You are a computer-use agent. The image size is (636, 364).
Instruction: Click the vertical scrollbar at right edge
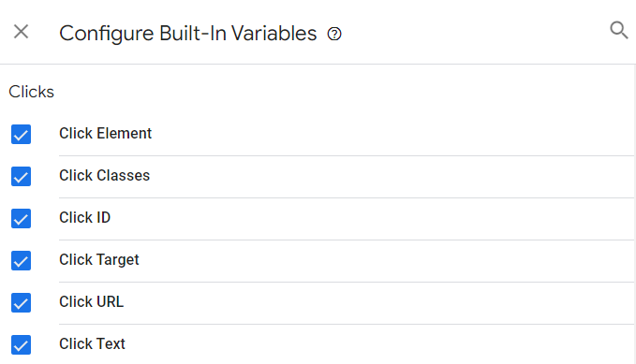[x=634, y=214]
